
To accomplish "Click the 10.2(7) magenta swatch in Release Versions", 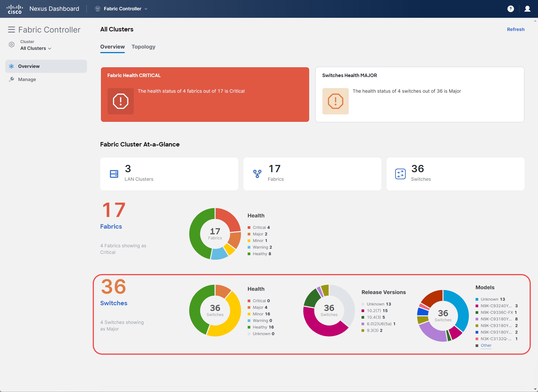I will point(363,311).
